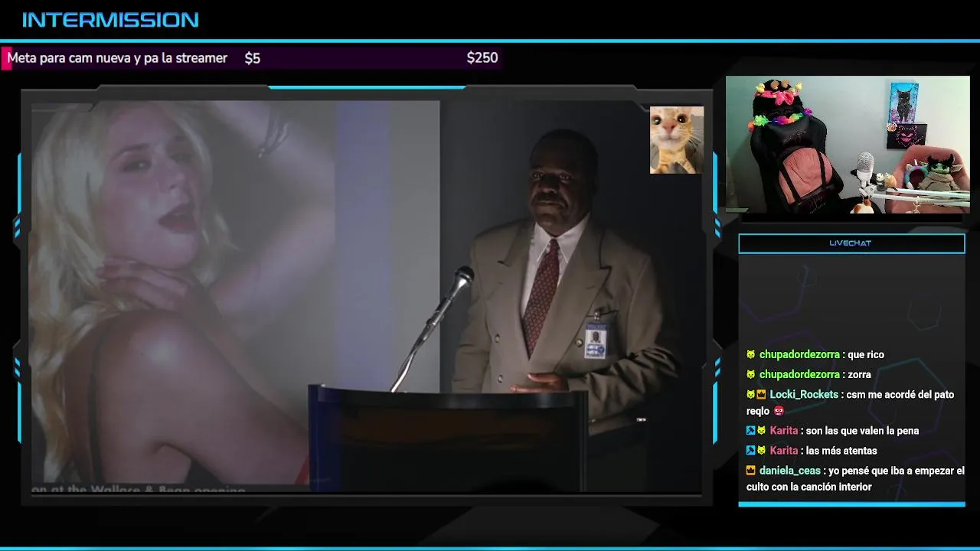This screenshot has height=551, width=980.
Task: Click the '$250' goal amount
Action: pos(482,58)
